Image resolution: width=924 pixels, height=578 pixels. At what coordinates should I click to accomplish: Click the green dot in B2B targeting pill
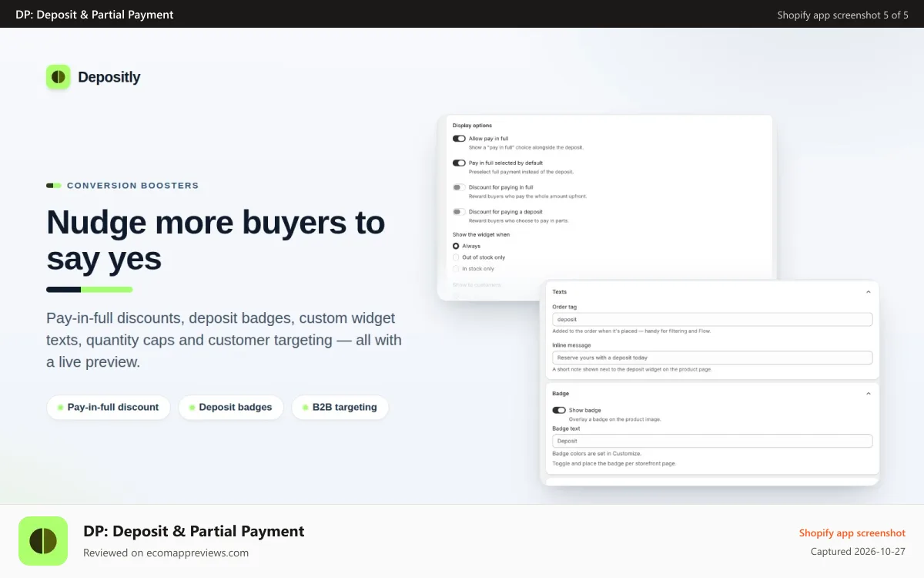(x=305, y=408)
